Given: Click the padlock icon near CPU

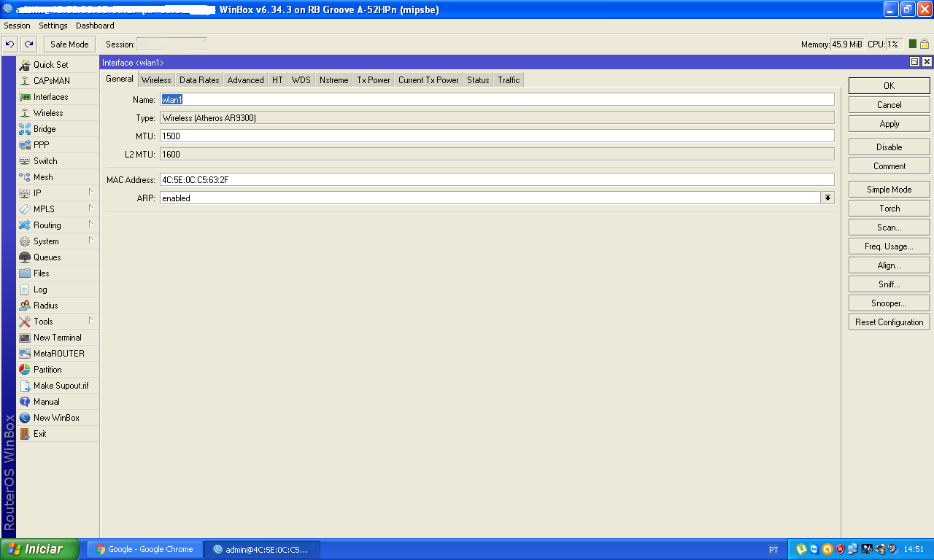Looking at the screenshot, I should tap(925, 44).
